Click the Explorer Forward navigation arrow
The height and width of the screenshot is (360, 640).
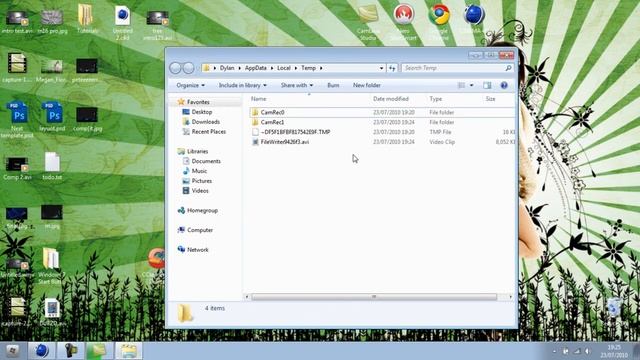[x=188, y=68]
